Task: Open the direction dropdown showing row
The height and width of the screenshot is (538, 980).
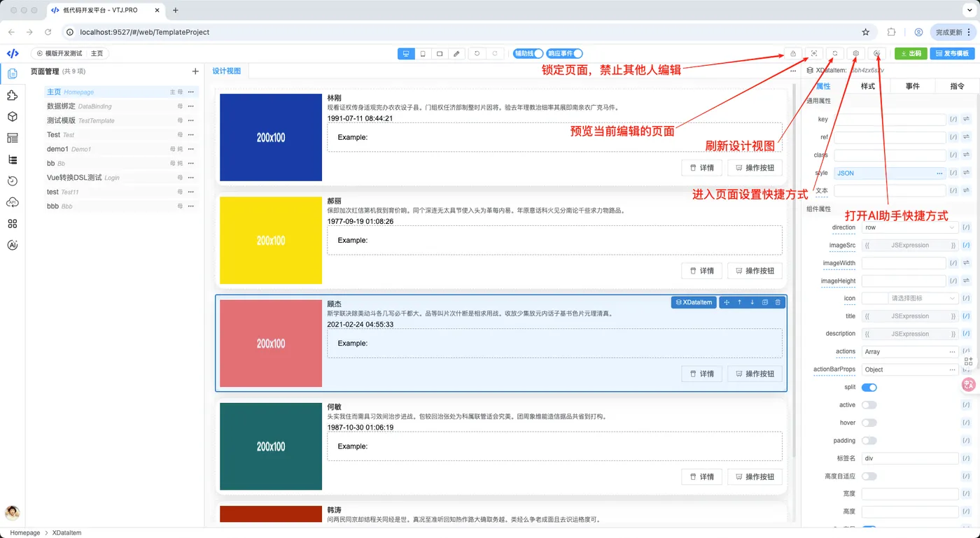Action: coord(909,227)
